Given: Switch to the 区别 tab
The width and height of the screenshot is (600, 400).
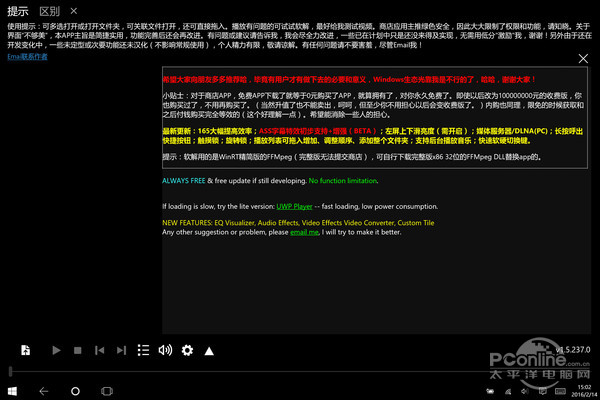Looking at the screenshot, I should (50, 11).
